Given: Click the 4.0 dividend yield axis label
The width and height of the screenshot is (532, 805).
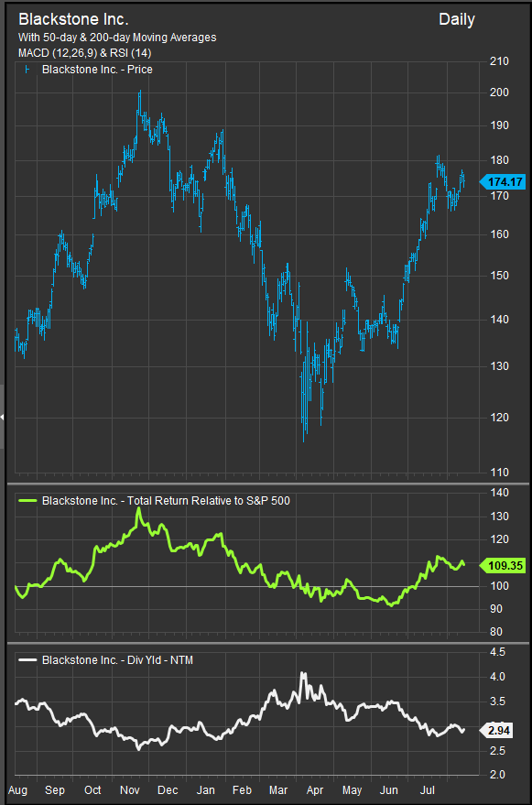Looking at the screenshot, I should pos(499,677).
